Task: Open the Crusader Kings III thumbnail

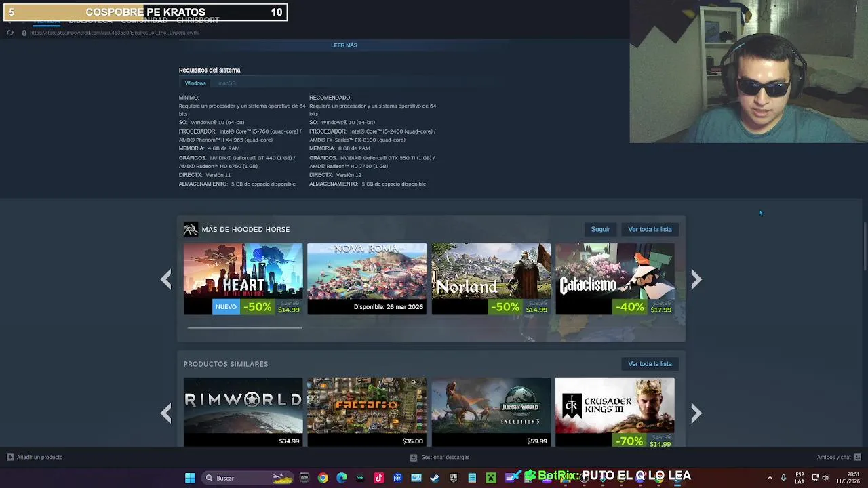Action: tap(615, 405)
